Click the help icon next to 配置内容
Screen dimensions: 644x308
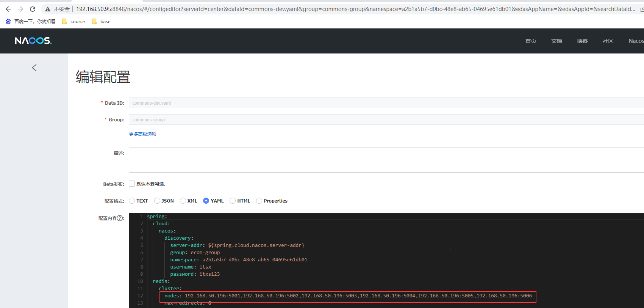[x=120, y=218]
